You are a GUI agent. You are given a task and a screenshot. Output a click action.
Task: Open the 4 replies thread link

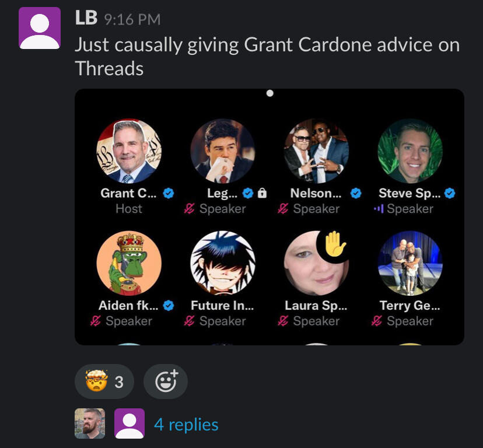186,424
